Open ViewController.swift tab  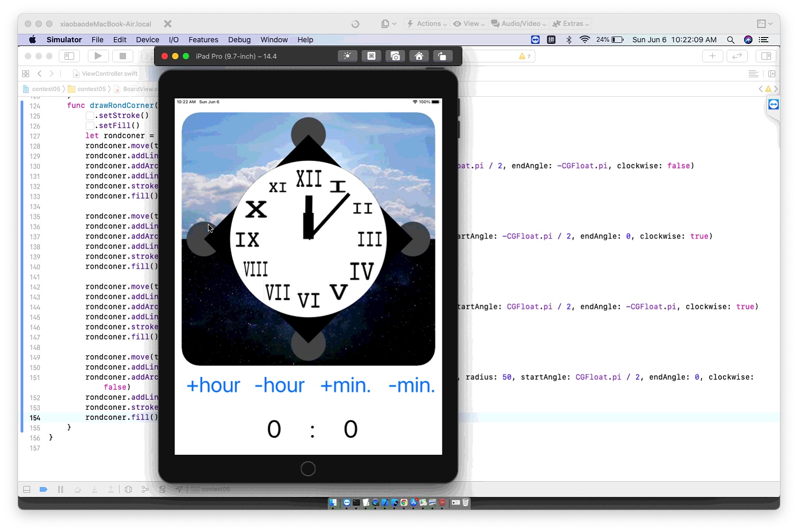tap(105, 74)
